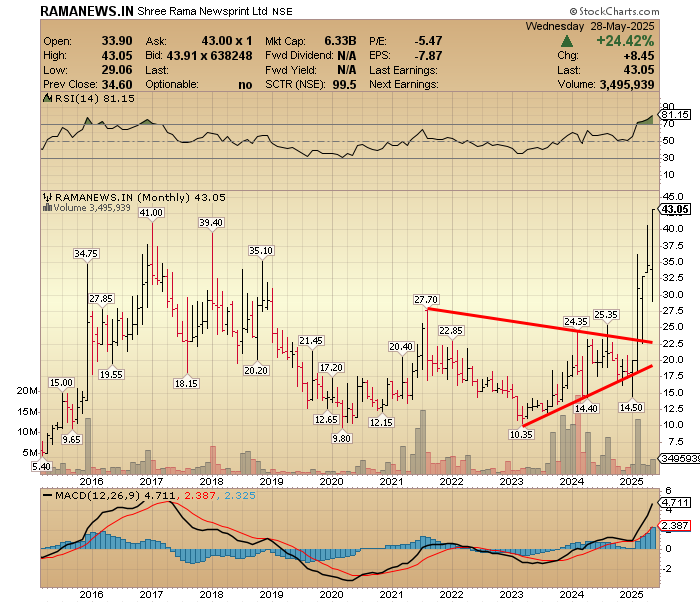Click the 14.50 low label in 2025
Viewport: 700px width, 603px height.
pos(631,407)
